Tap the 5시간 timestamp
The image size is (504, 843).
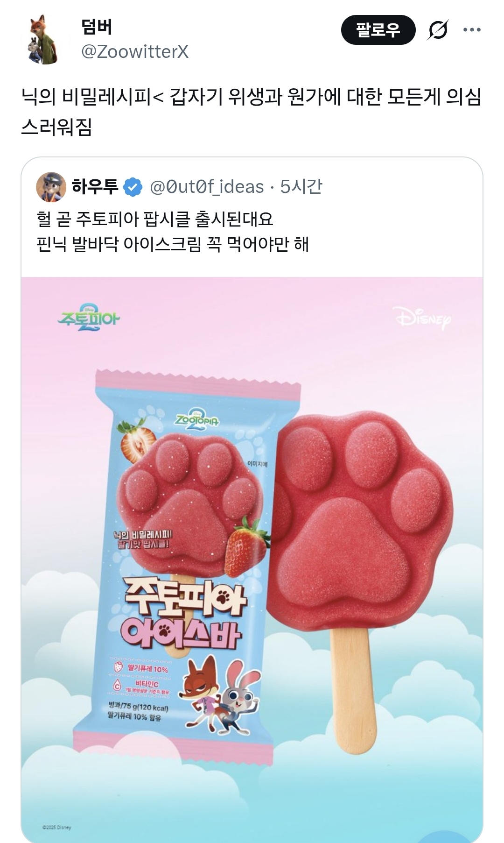(301, 187)
